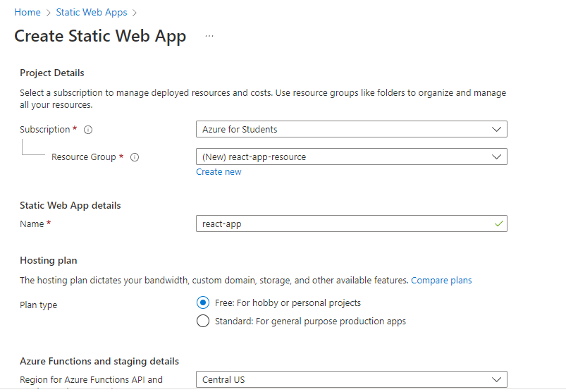Click the Name input field

(x=345, y=223)
